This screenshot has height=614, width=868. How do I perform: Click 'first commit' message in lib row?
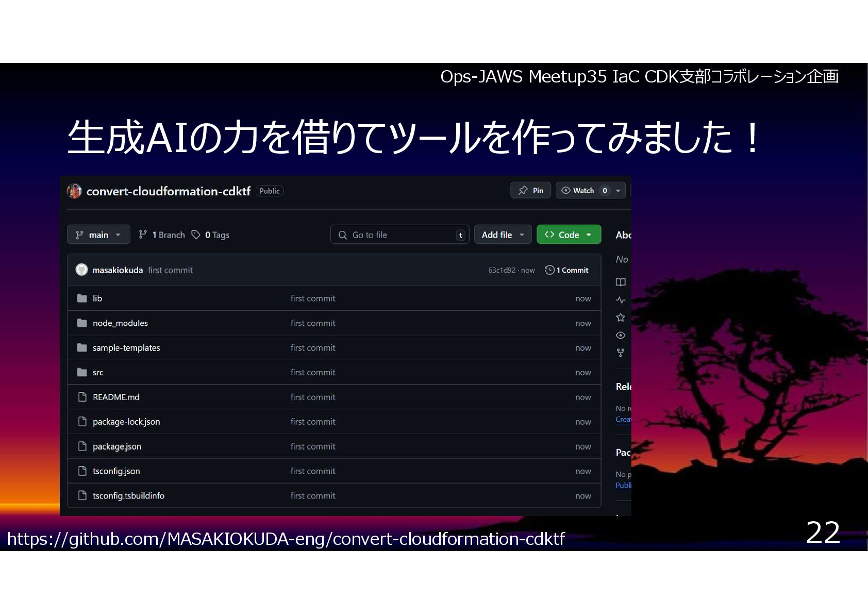tap(313, 298)
